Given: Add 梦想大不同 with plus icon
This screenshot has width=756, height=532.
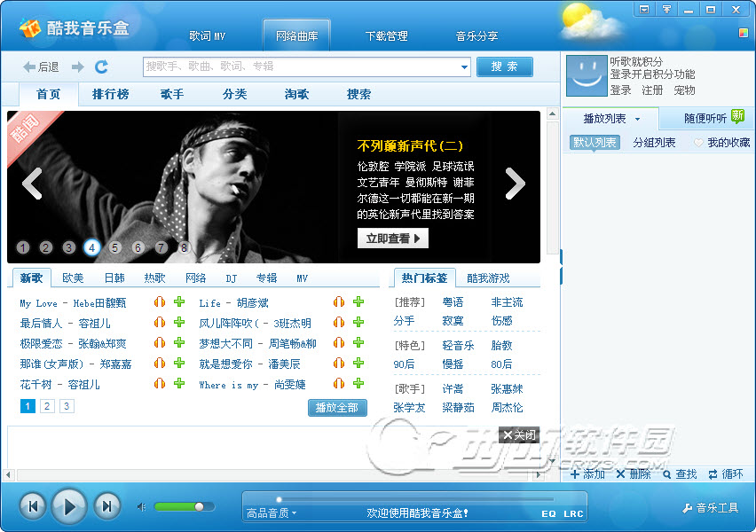Looking at the screenshot, I should 358,342.
